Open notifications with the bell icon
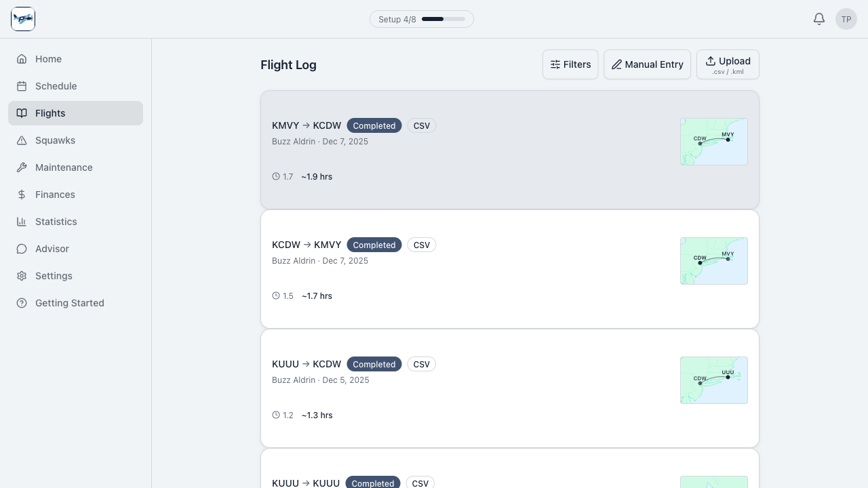 [x=818, y=19]
